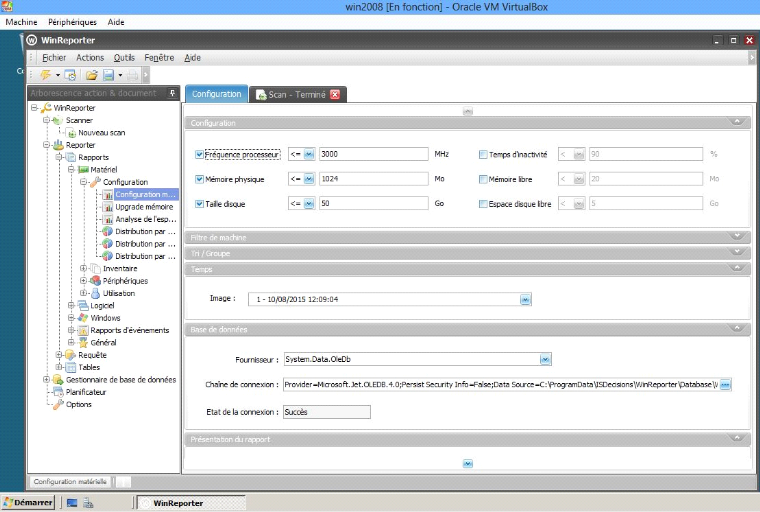
Task: Click the scheduler clock toolbar icon
Action: (x=70, y=75)
